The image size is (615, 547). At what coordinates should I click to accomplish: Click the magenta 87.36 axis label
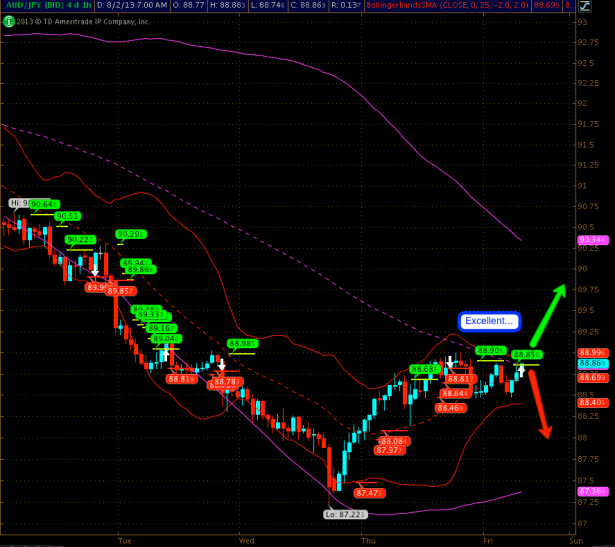point(590,492)
